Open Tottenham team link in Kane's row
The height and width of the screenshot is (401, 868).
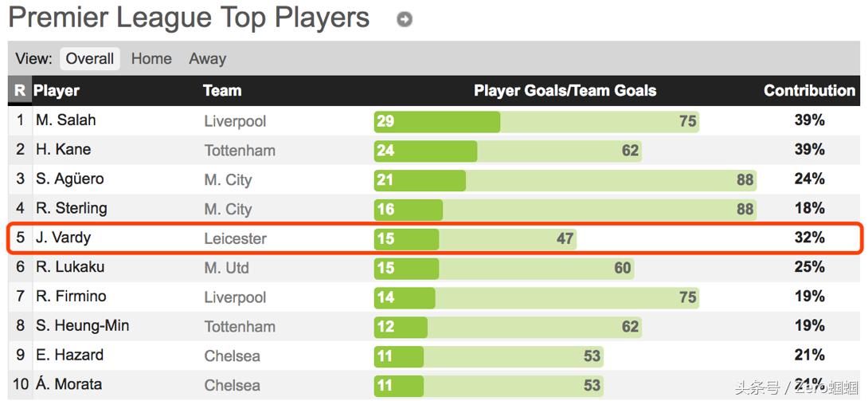tap(240, 151)
